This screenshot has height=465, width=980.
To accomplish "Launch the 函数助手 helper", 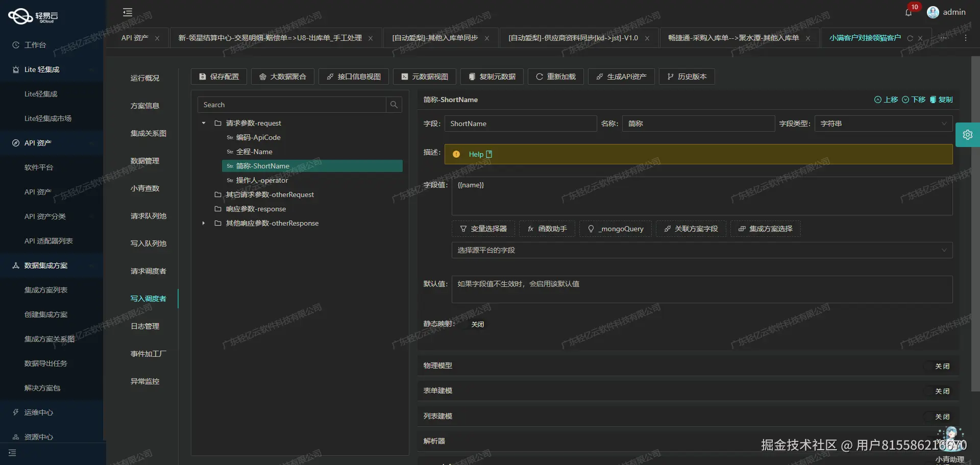I will [546, 229].
